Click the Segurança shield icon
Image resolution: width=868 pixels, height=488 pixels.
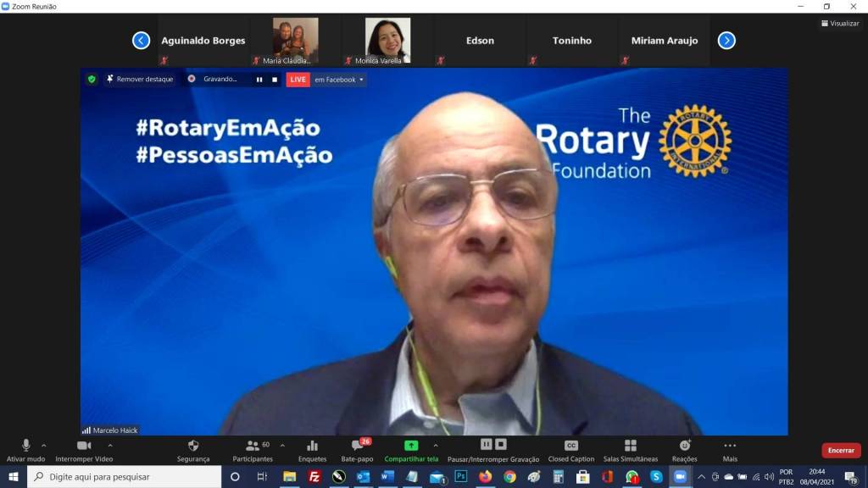pyautogui.click(x=193, y=446)
